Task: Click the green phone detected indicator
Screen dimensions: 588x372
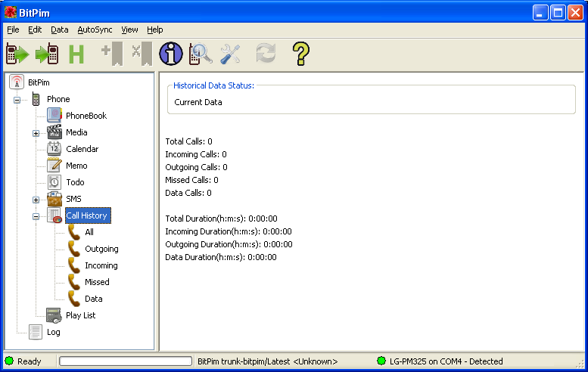Action: (381, 361)
